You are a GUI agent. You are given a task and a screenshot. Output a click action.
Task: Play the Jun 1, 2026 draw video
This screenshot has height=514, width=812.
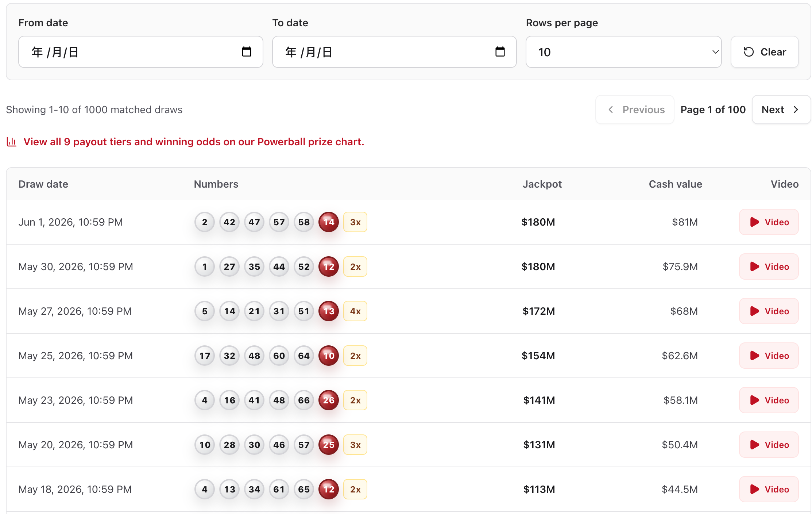[x=769, y=222]
